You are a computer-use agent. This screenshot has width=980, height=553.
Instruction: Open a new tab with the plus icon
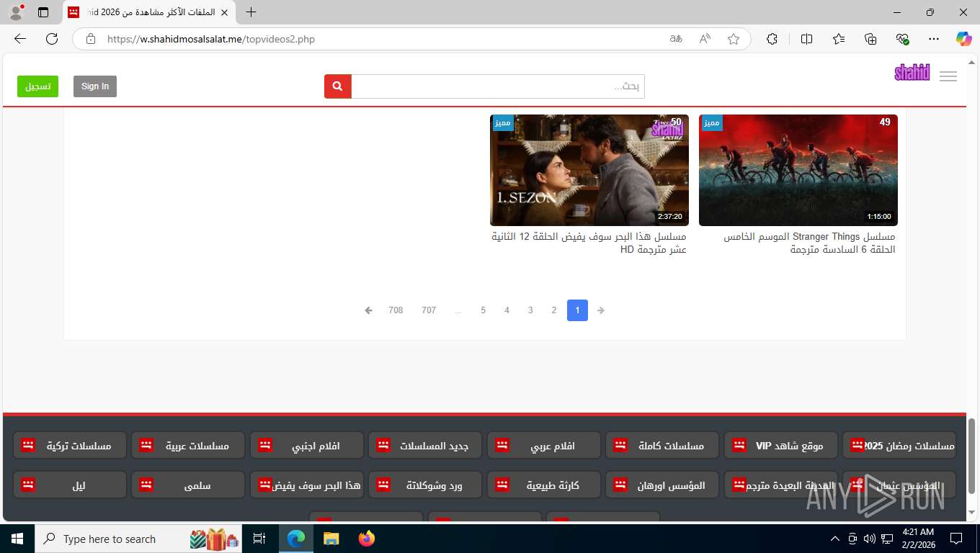point(251,12)
